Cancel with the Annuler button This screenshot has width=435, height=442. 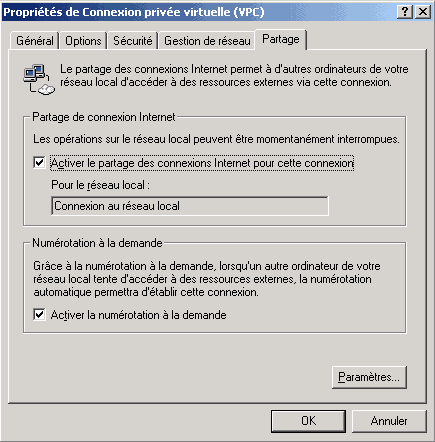389,421
